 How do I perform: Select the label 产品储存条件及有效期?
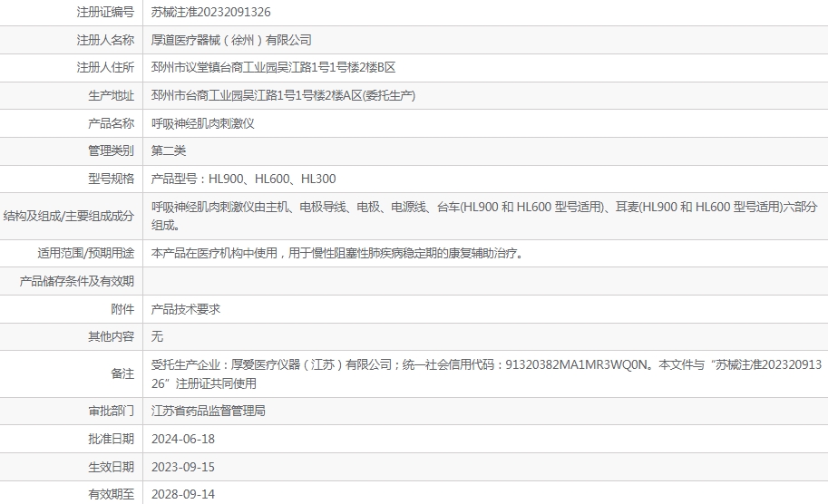[77, 281]
